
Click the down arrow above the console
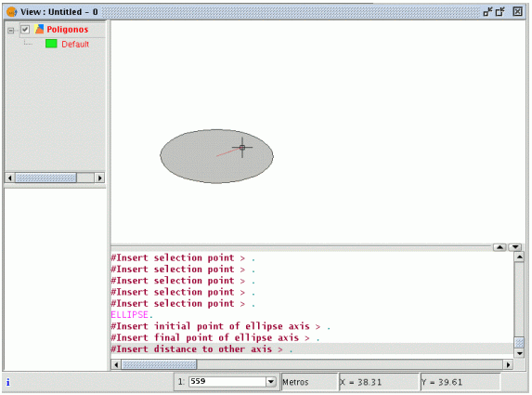coord(515,247)
